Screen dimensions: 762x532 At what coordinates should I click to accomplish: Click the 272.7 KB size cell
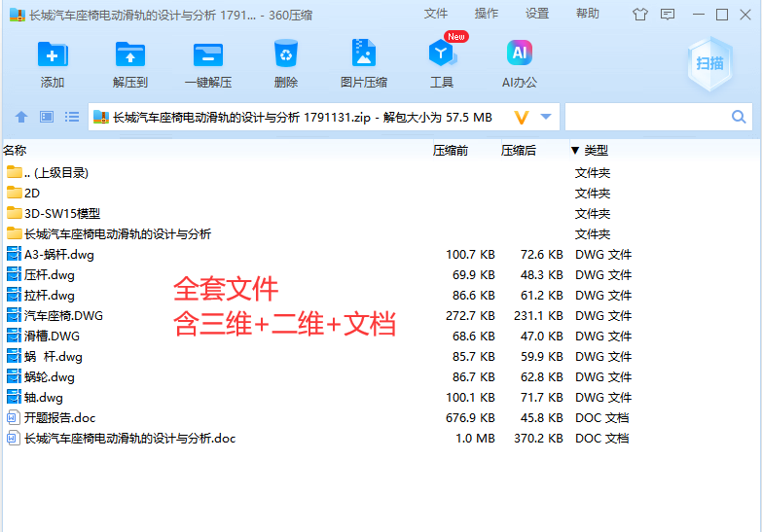point(470,316)
